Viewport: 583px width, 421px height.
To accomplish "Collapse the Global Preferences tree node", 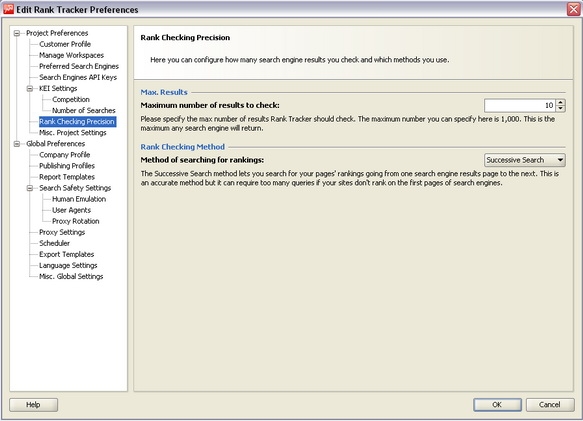I will [x=17, y=144].
